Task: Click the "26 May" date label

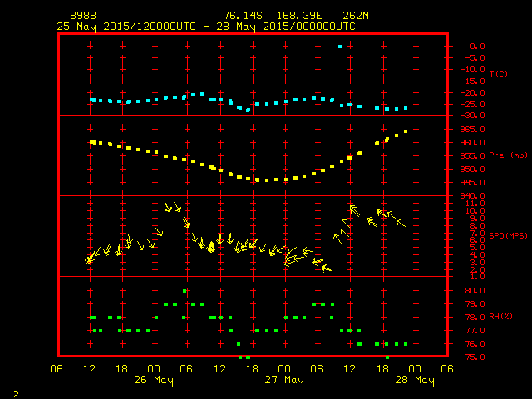Action: [x=154, y=380]
